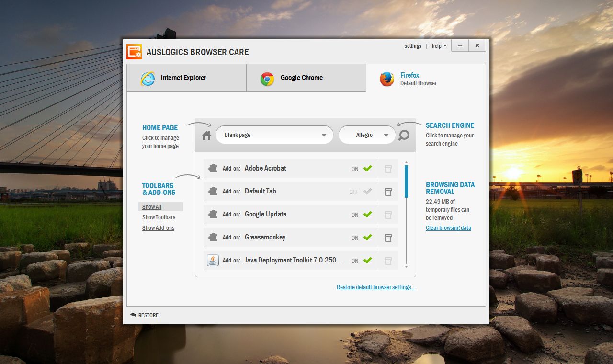
Task: Click Restore default browser settings link
Action: pos(376,287)
